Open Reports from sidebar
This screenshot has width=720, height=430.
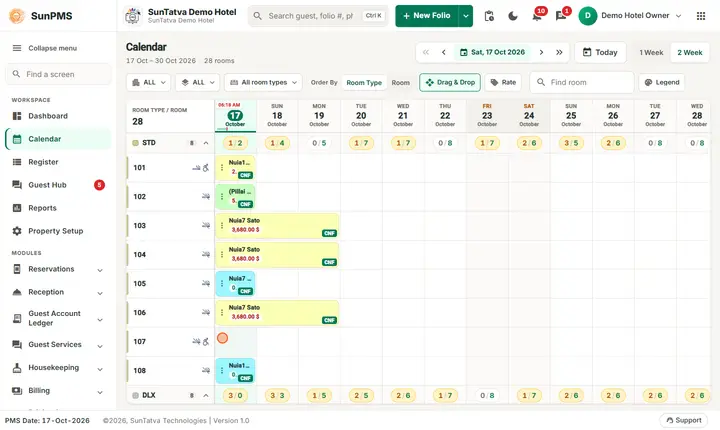click(x=58, y=208)
